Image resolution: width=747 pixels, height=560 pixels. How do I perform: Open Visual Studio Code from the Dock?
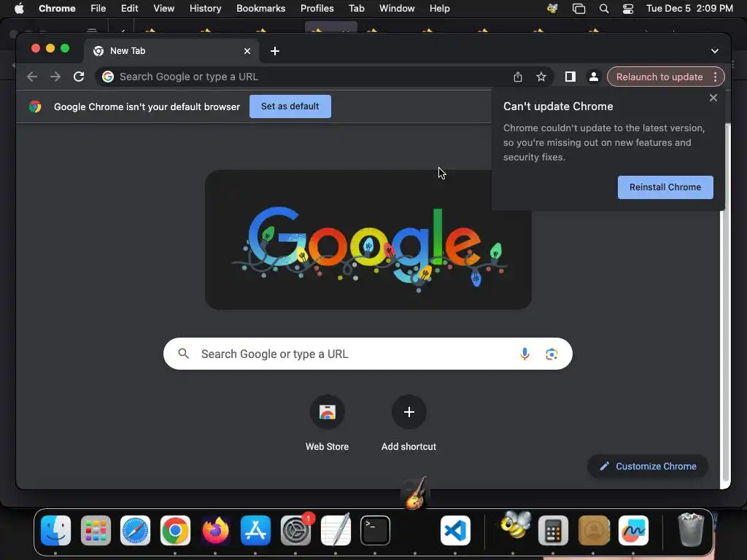[x=455, y=530]
